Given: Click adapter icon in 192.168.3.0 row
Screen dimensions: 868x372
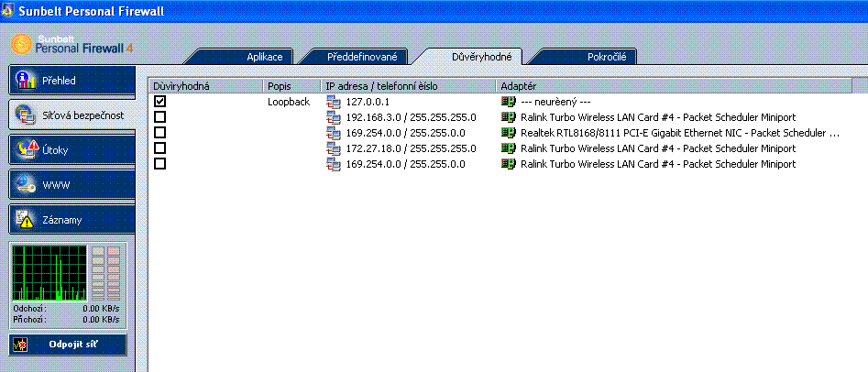Looking at the screenshot, I should [x=509, y=117].
